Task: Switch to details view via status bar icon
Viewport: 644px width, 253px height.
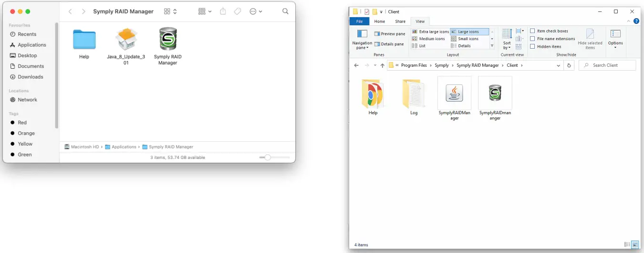Action: point(627,245)
